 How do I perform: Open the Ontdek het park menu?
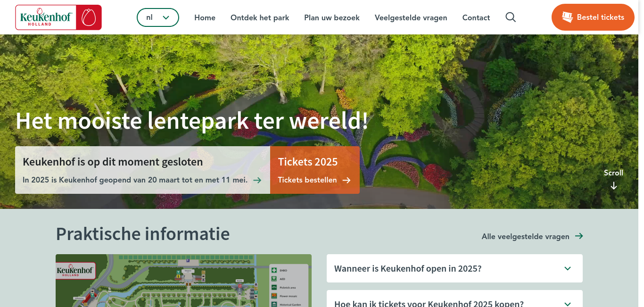[x=260, y=17]
